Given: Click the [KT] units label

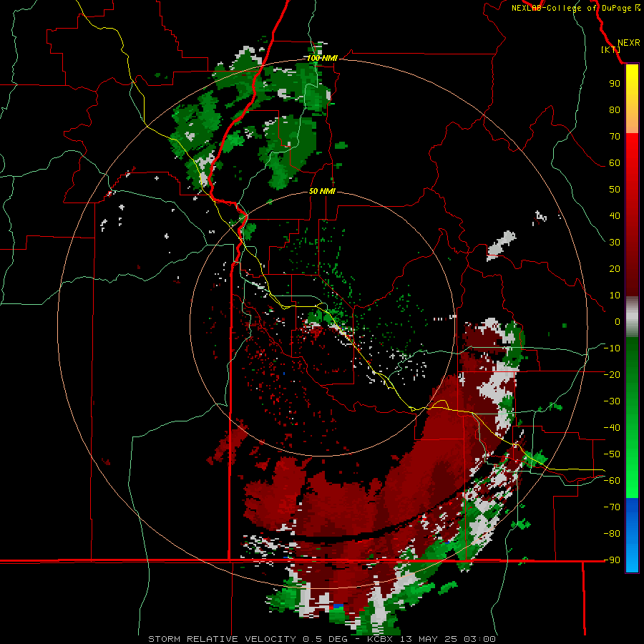Looking at the screenshot, I should pyautogui.click(x=610, y=49).
